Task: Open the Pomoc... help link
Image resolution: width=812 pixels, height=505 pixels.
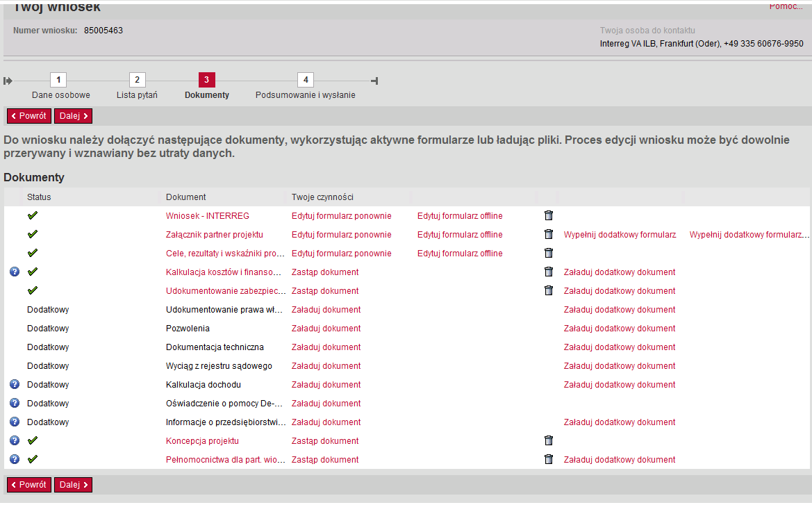Action: point(786,6)
